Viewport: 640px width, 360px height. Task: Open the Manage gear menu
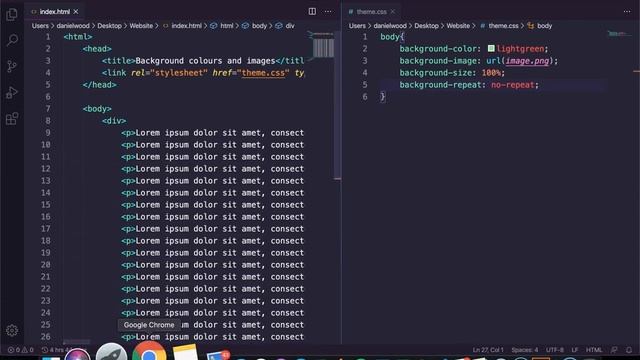pos(12,330)
